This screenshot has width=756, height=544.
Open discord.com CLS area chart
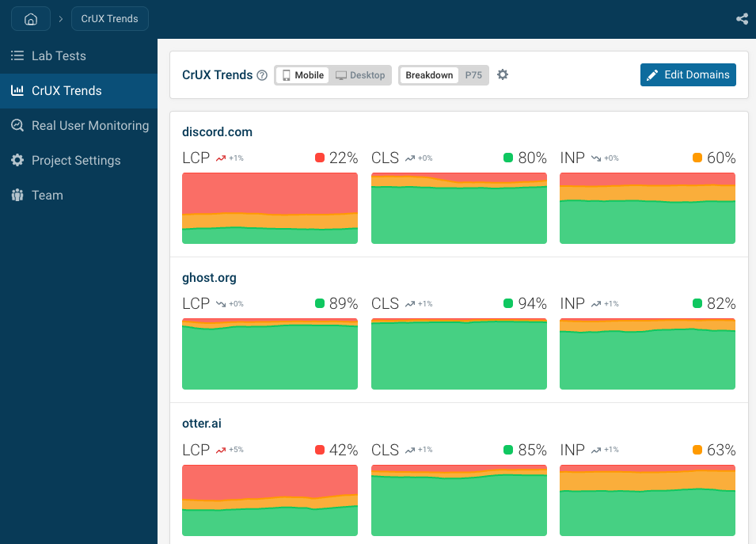coord(459,208)
